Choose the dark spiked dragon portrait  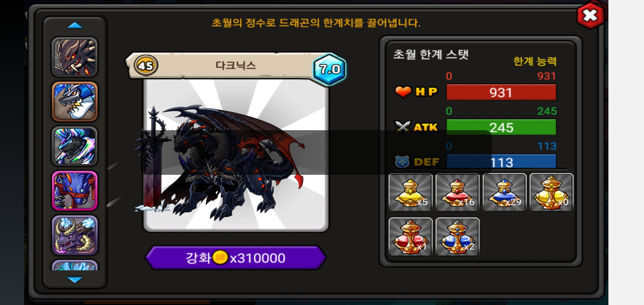75,57
